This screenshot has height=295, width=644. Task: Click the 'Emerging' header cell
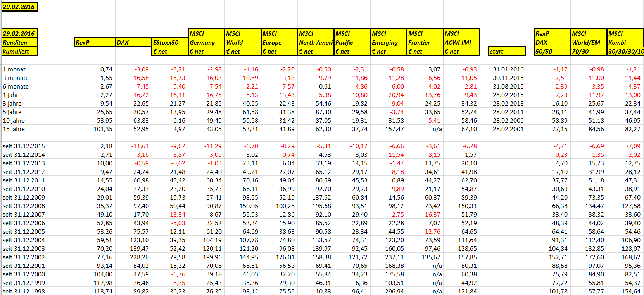click(388, 42)
